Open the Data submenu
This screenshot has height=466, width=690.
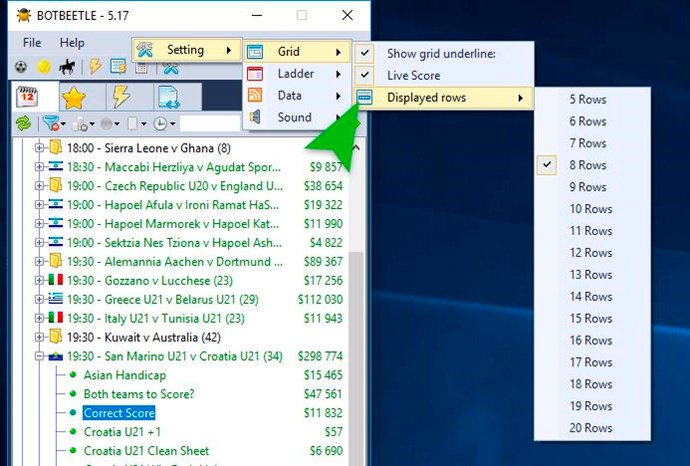click(297, 95)
